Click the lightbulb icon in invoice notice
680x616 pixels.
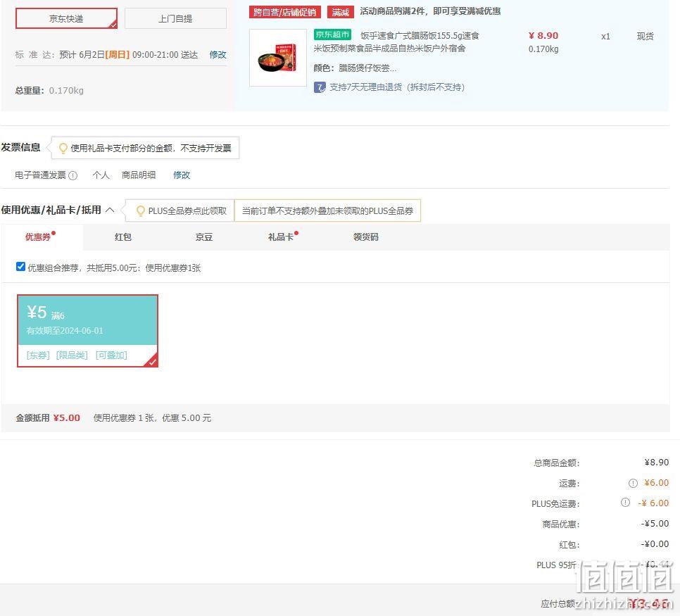pyautogui.click(x=63, y=149)
